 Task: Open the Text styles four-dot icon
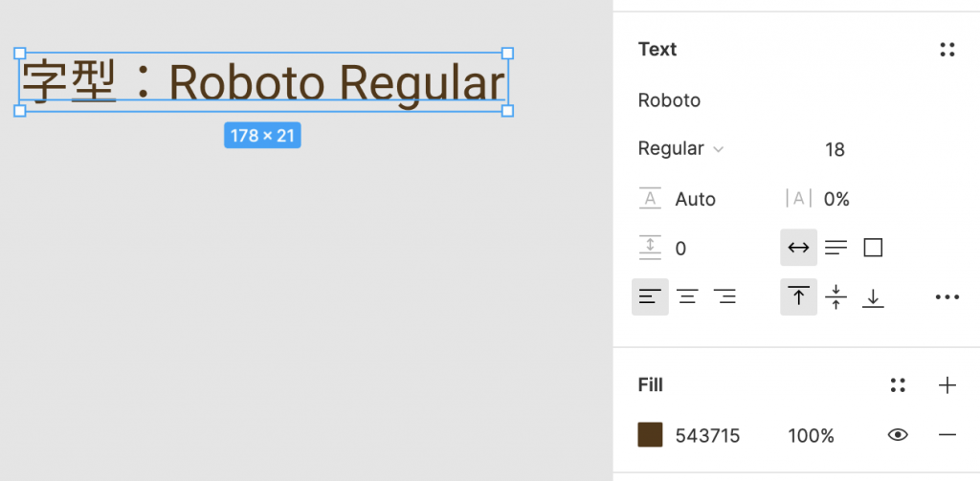(x=947, y=50)
